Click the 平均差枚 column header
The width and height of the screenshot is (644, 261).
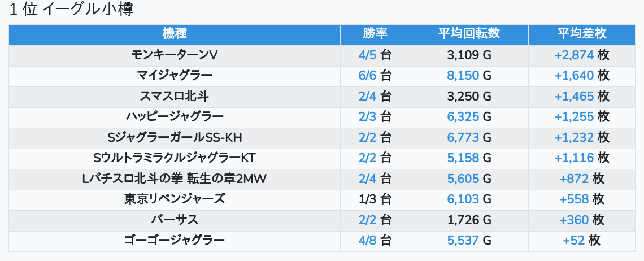click(581, 34)
